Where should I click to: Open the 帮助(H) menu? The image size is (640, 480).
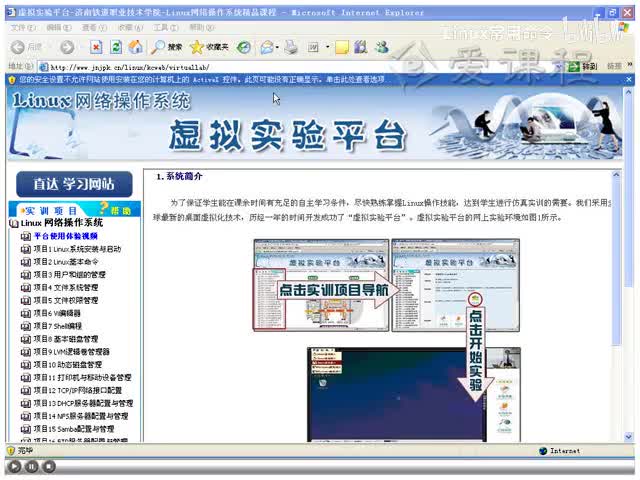pyautogui.click(x=202, y=27)
